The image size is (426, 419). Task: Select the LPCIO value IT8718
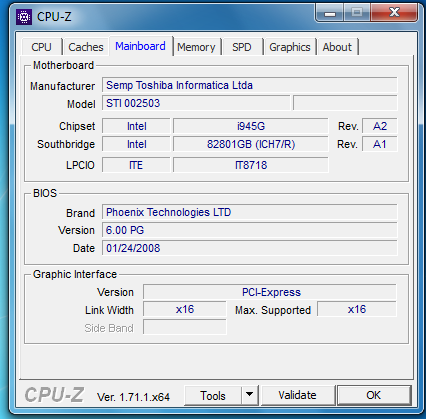(x=251, y=165)
